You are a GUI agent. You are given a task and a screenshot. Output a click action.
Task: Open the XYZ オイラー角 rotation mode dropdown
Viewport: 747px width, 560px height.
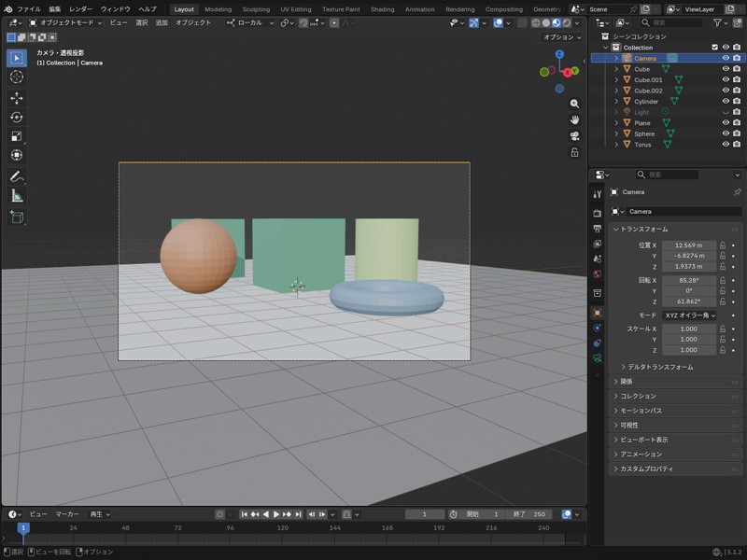(689, 315)
